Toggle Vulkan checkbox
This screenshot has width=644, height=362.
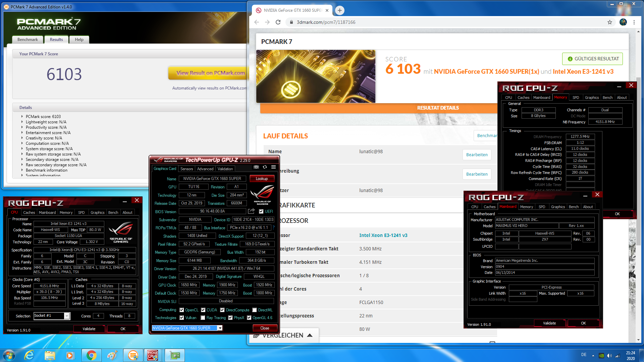tap(181, 318)
